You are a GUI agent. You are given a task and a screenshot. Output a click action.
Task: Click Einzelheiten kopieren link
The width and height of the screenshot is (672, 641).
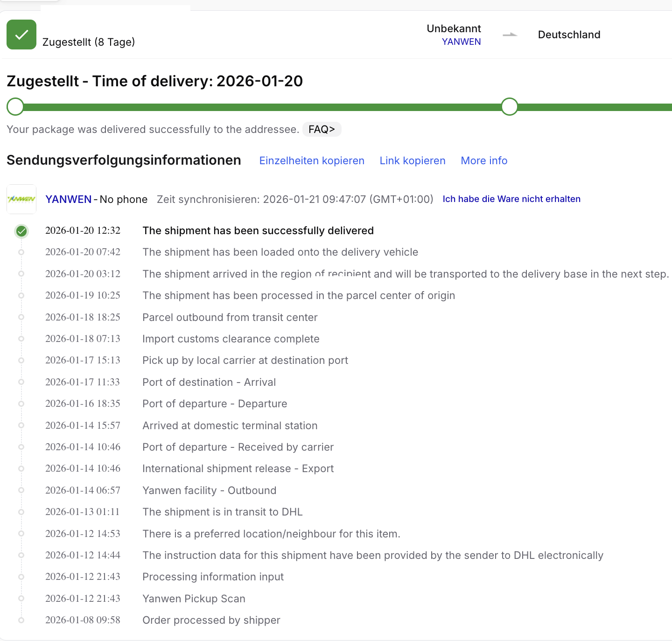[x=312, y=160]
